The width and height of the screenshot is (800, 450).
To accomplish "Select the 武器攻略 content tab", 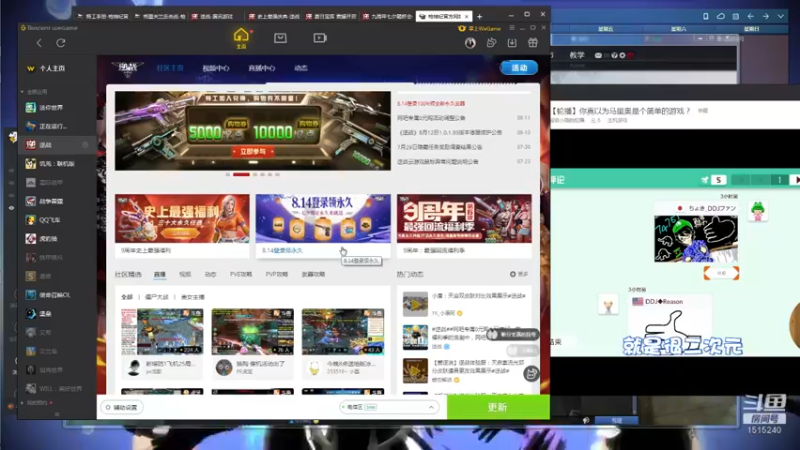I will pos(313,274).
